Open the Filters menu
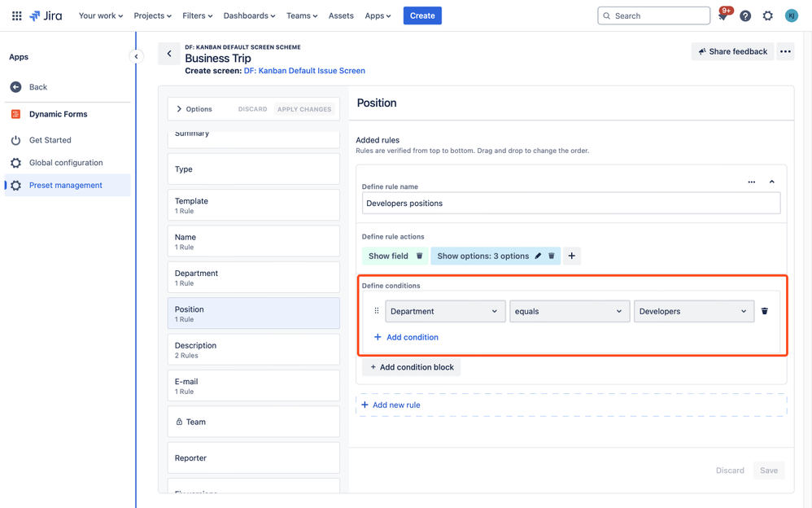812x508 pixels. pos(197,15)
